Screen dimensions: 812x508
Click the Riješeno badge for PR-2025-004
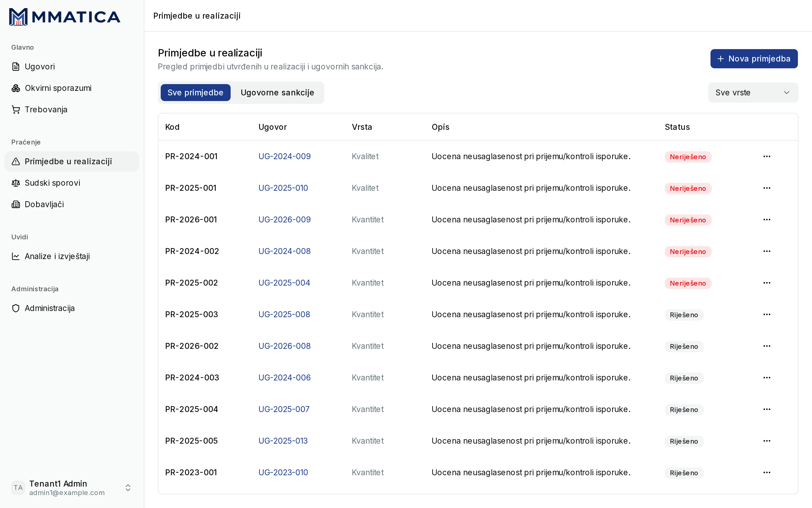click(684, 410)
